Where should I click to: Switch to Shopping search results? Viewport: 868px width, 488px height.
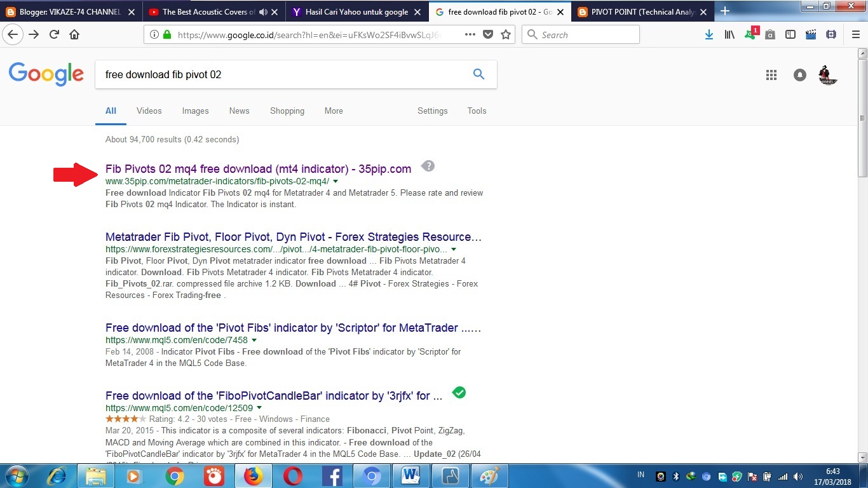[x=287, y=111]
